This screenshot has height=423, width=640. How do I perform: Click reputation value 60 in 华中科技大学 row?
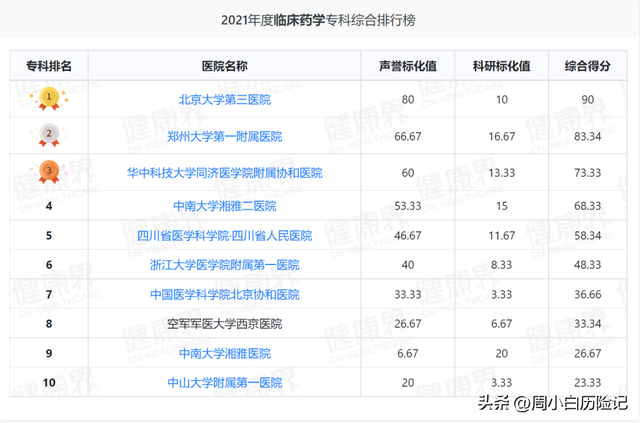click(408, 173)
